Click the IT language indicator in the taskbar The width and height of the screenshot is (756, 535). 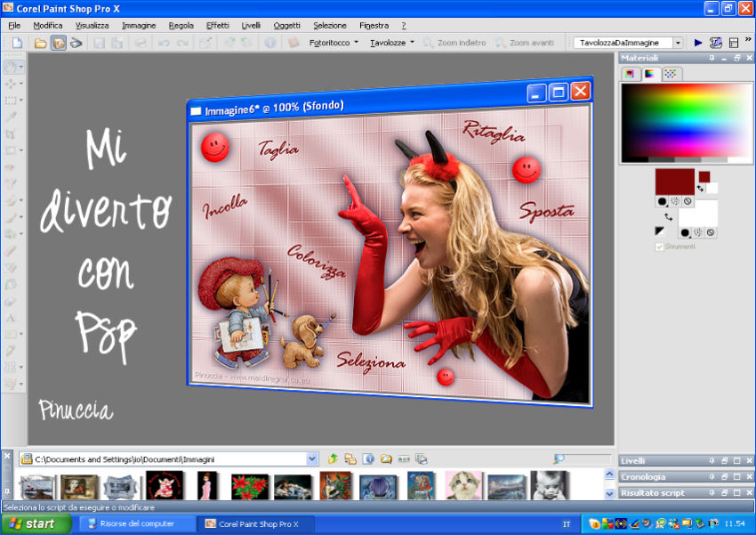point(567,524)
